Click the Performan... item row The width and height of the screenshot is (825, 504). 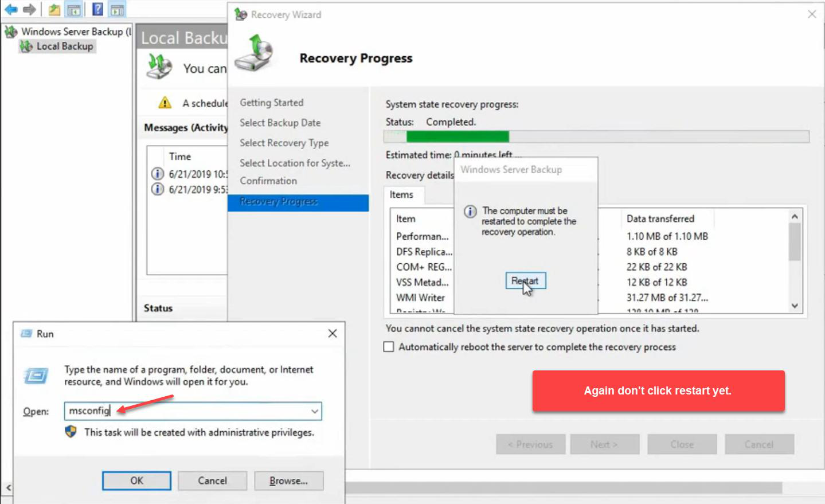(423, 236)
